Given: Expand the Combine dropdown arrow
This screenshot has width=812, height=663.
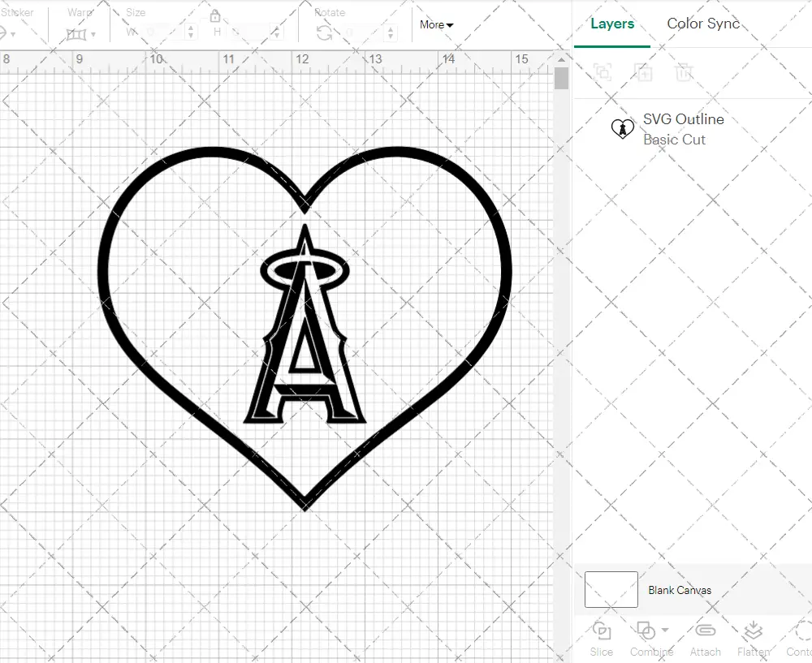Looking at the screenshot, I should point(665,631).
